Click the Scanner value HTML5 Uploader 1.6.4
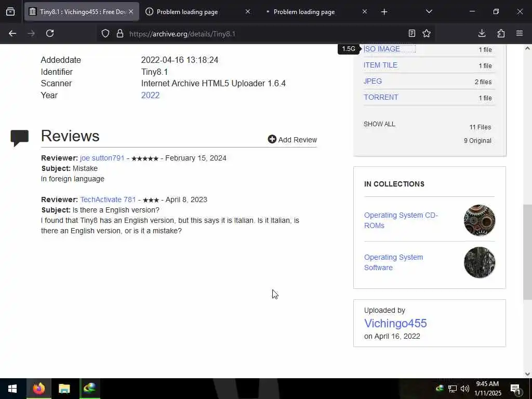The height and width of the screenshot is (399, 532). [x=214, y=84]
